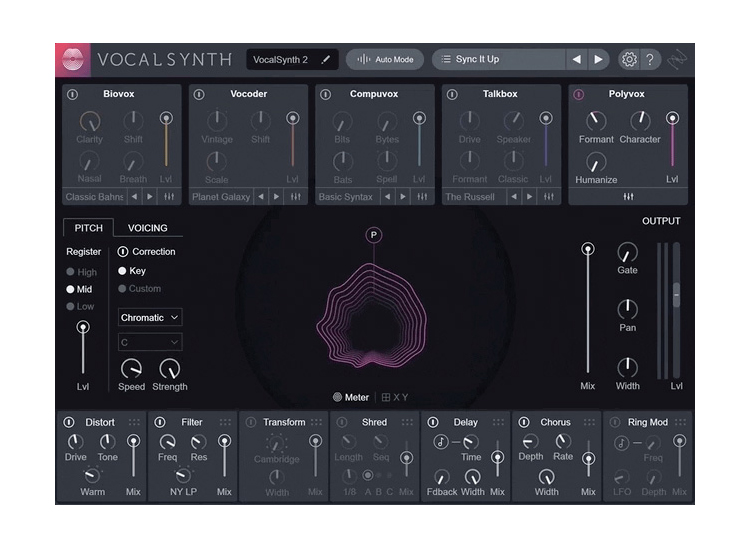
Task: Click the Delay module drag handle dots
Action: tap(498, 422)
